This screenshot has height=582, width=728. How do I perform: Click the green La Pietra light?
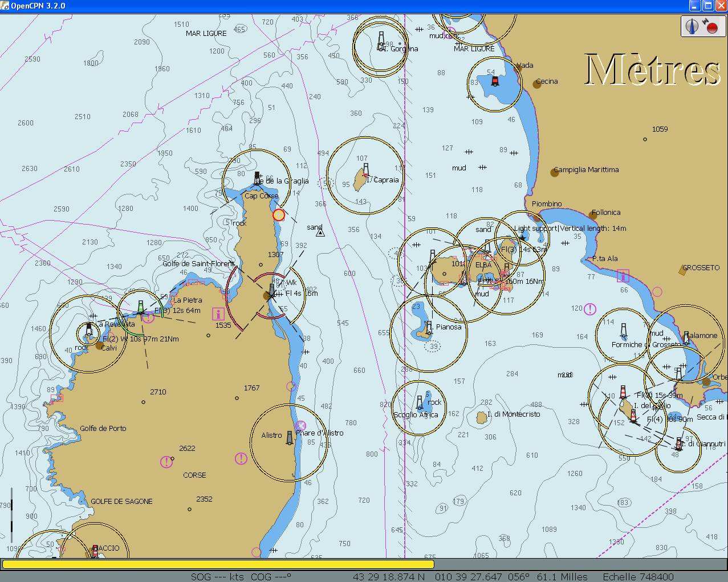[x=141, y=307]
